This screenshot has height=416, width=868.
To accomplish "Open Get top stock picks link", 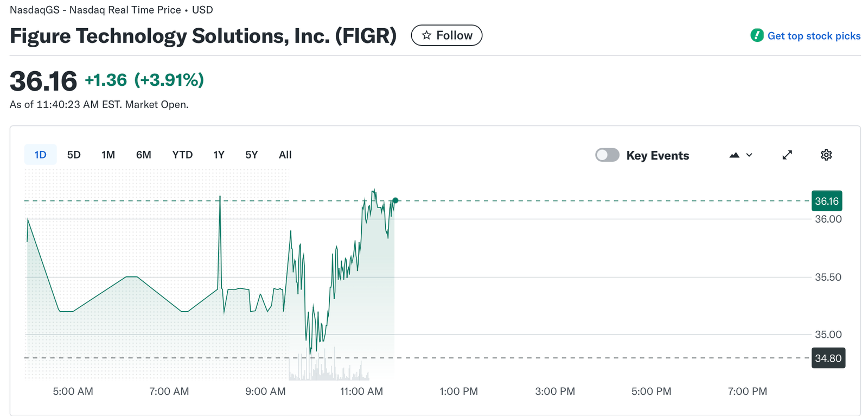I will click(x=814, y=36).
